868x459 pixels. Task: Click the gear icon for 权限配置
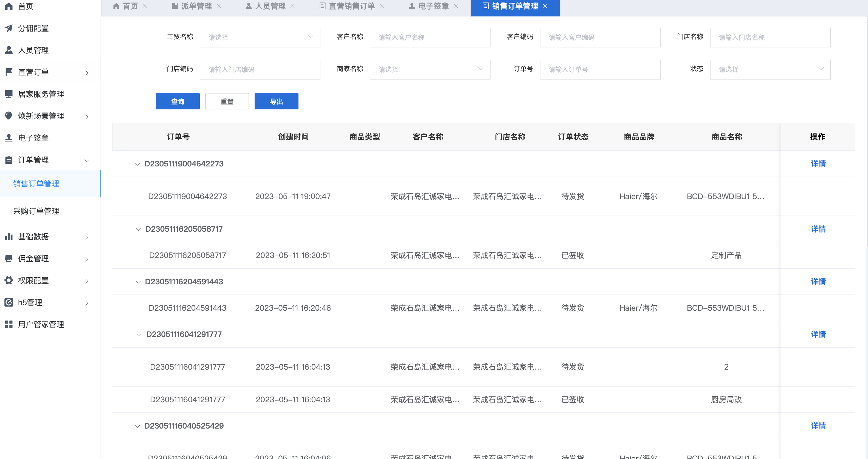pos(9,280)
